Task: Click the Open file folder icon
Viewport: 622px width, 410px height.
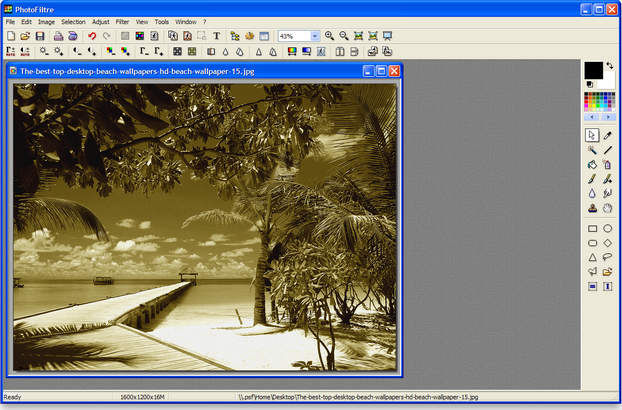Action: 25,36
